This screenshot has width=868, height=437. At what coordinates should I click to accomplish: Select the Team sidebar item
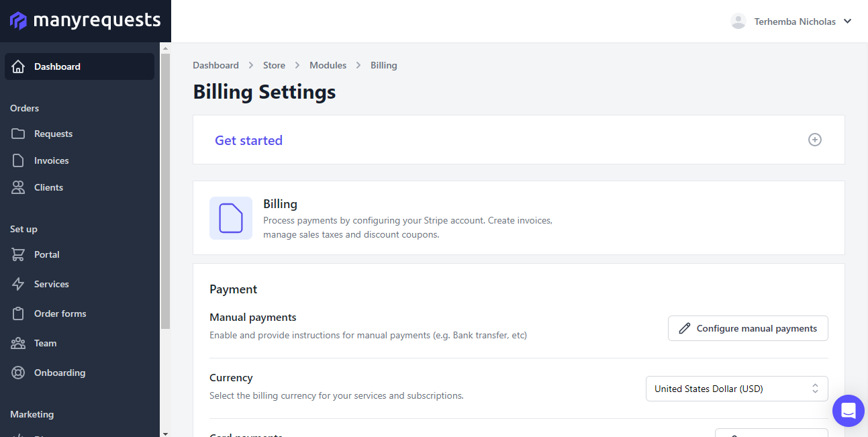(44, 343)
